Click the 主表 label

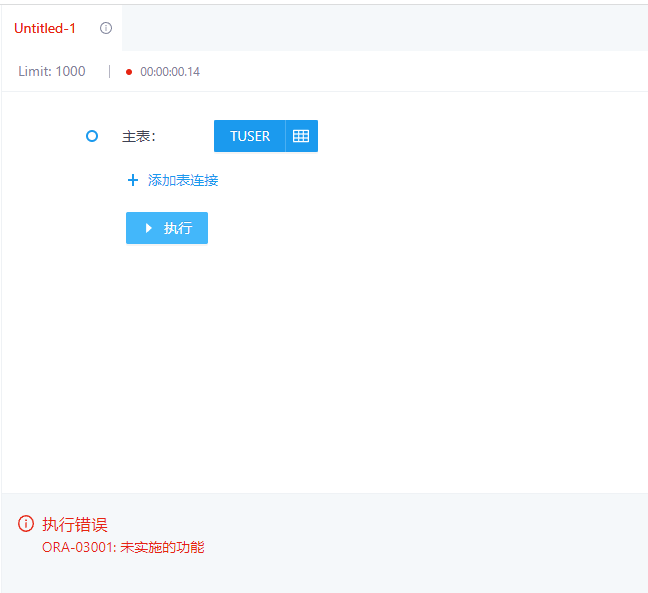click(x=138, y=136)
